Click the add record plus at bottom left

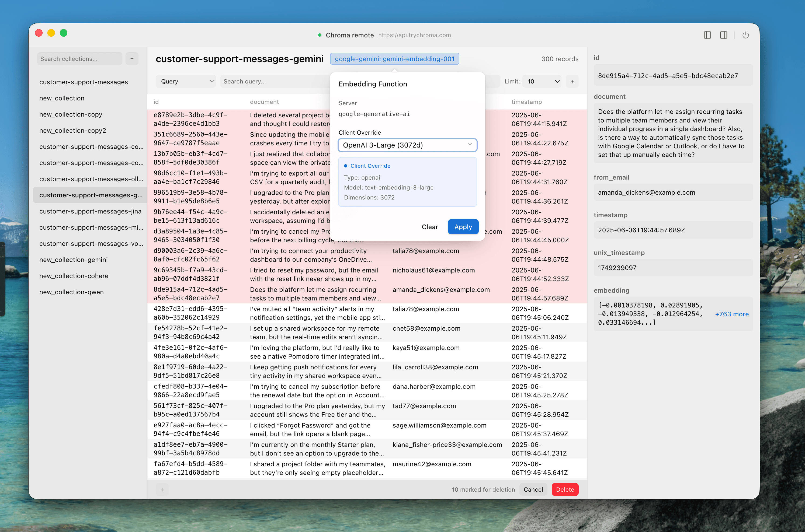point(162,489)
